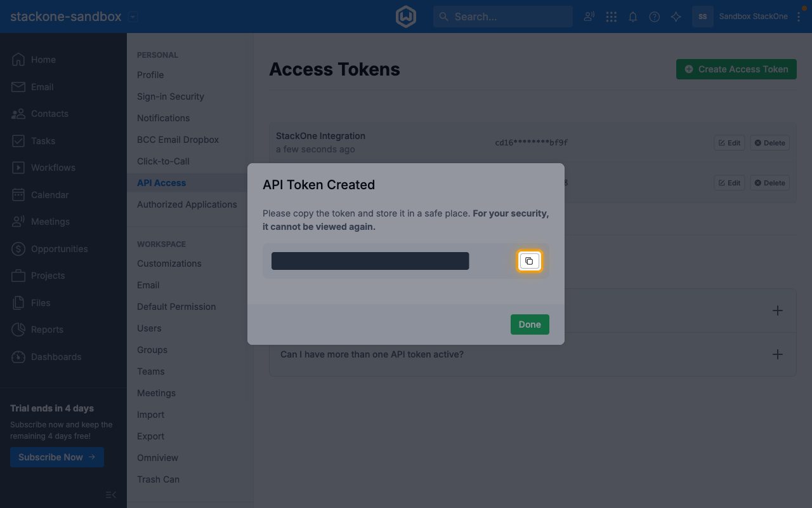Copy the API token to clipboard

[530, 261]
